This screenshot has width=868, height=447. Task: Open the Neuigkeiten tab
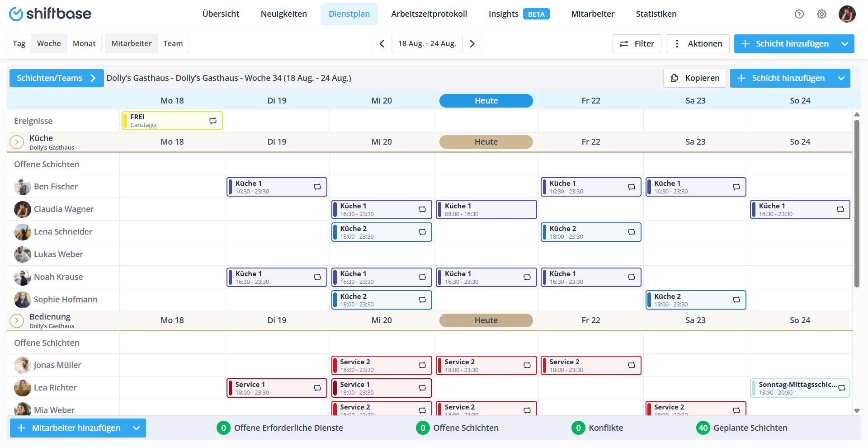pos(284,14)
